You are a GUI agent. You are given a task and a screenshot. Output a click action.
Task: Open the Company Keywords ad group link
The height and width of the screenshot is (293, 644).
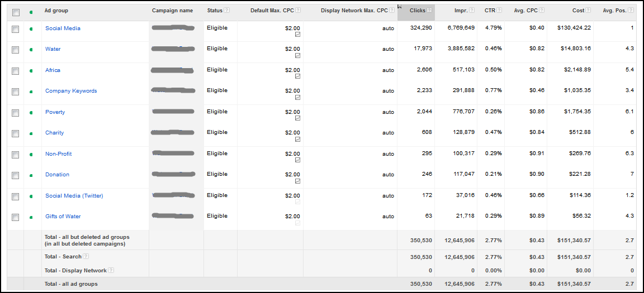[71, 91]
